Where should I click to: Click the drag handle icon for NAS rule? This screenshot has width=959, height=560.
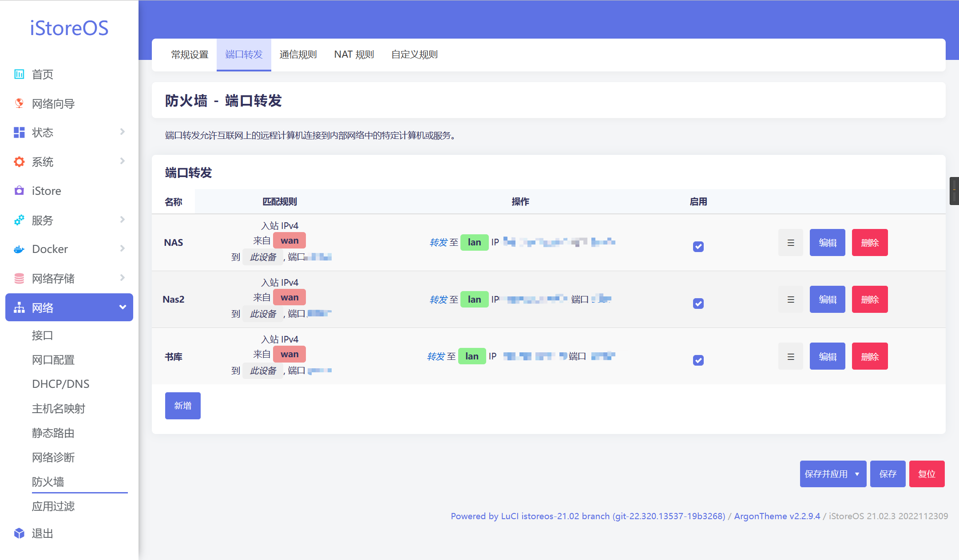coord(791,243)
